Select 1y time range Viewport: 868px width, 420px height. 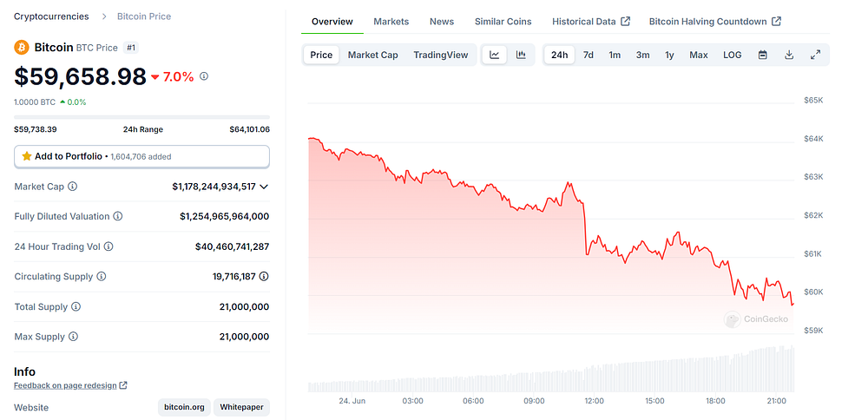(x=669, y=55)
